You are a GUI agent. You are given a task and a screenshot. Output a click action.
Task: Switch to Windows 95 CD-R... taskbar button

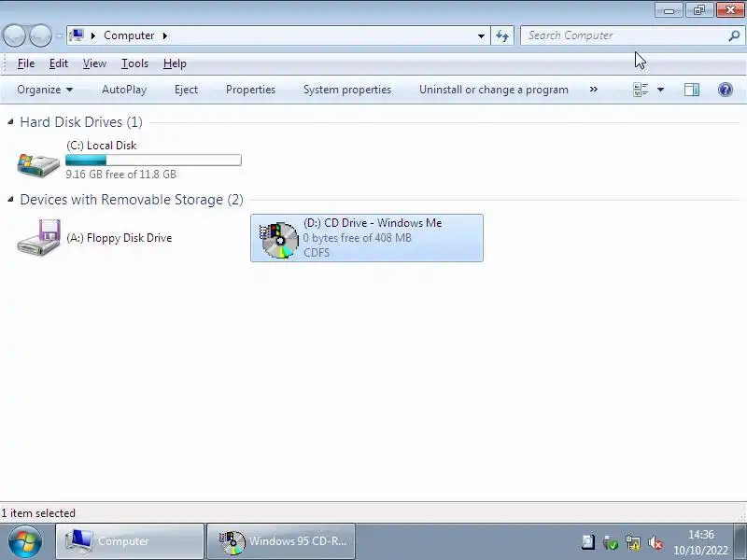(281, 541)
